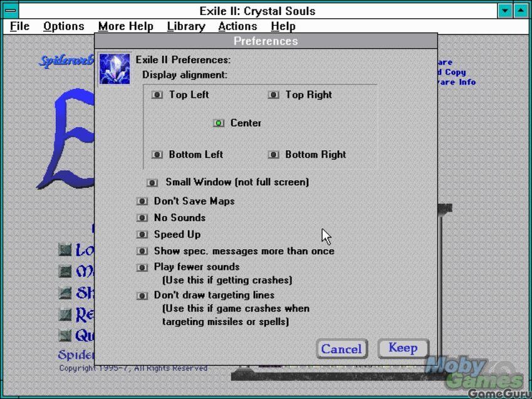Image resolution: width=532 pixels, height=399 pixels.
Task: Toggle the Don't Save Maps option
Action: (142, 201)
